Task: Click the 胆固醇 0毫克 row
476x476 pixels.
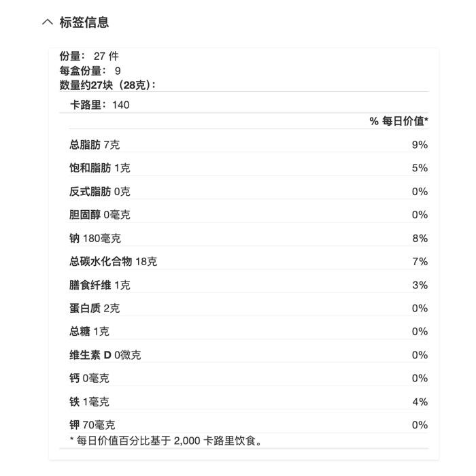Action: (x=249, y=215)
